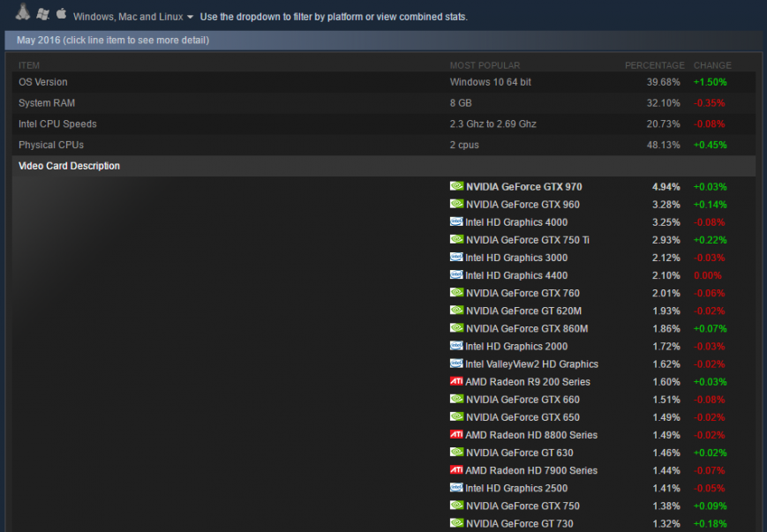
Task: Click the CHANGE column header
Action: (x=711, y=65)
